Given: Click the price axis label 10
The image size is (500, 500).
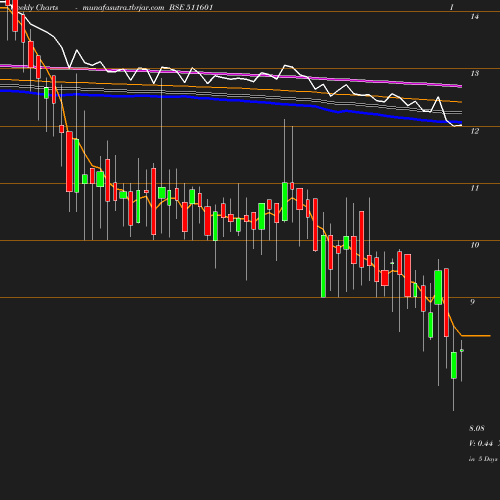Looking at the screenshot, I should (x=475, y=245).
